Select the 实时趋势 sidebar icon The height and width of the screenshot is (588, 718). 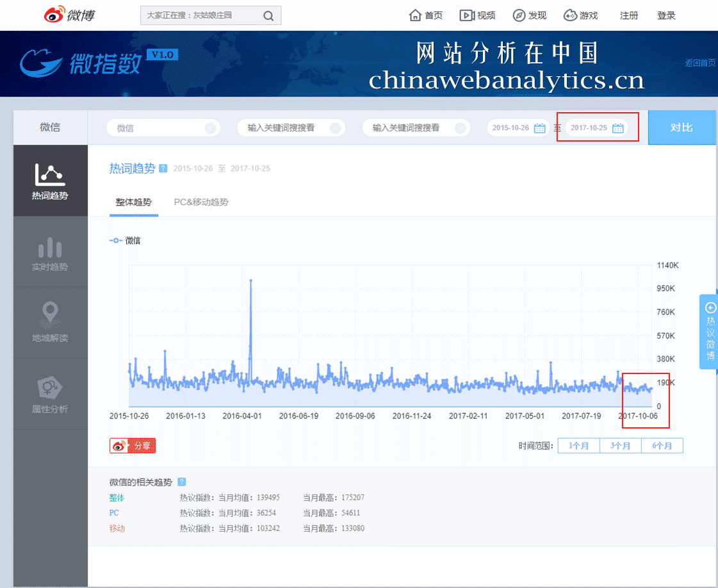pos(50,249)
